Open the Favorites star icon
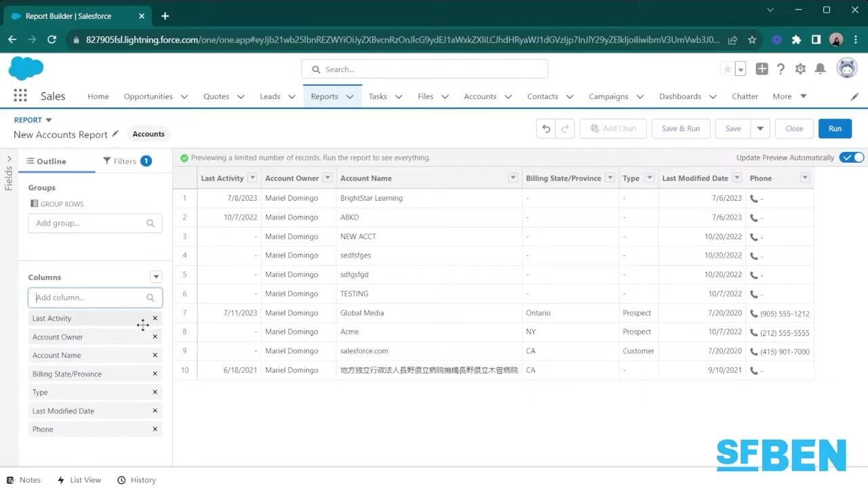868x488 pixels. [x=728, y=69]
